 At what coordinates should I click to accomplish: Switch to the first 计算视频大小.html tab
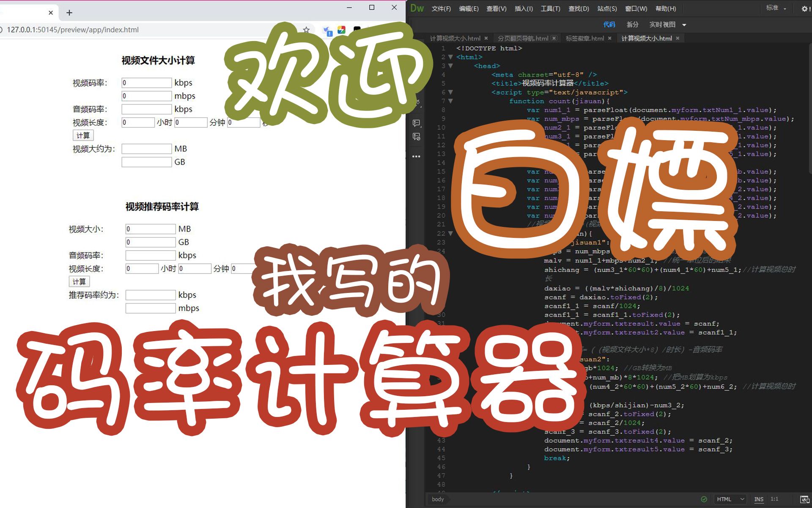click(x=455, y=38)
